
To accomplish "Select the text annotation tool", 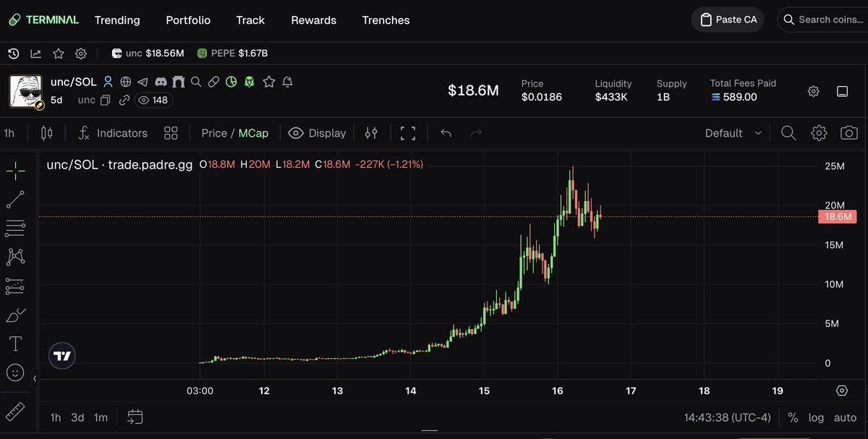I will coord(15,344).
